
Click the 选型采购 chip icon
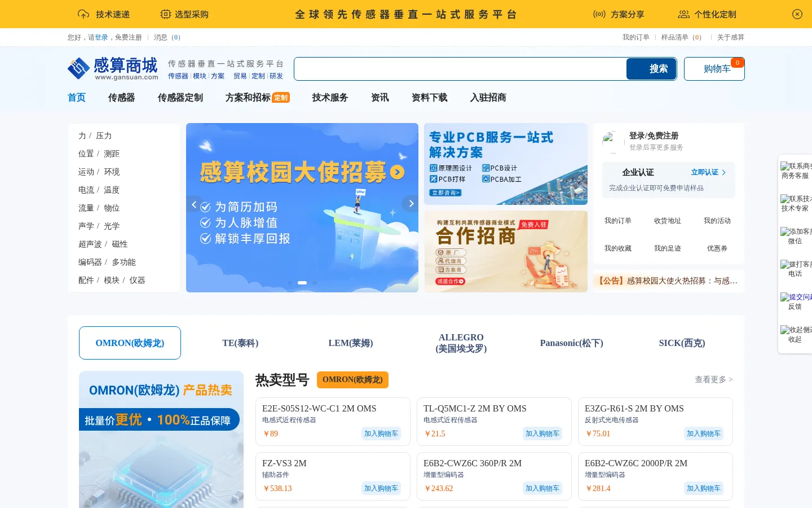(x=165, y=14)
